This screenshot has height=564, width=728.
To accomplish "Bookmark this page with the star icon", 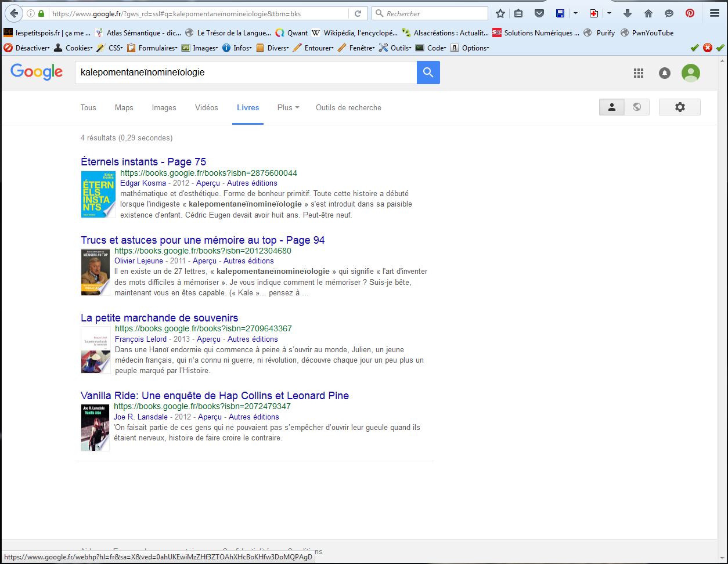I will coord(500,13).
